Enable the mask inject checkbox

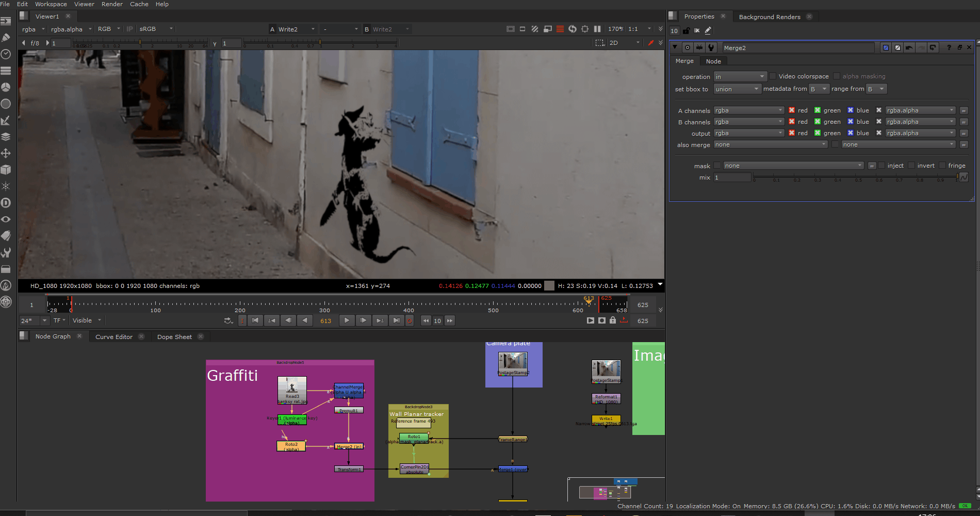coord(881,166)
